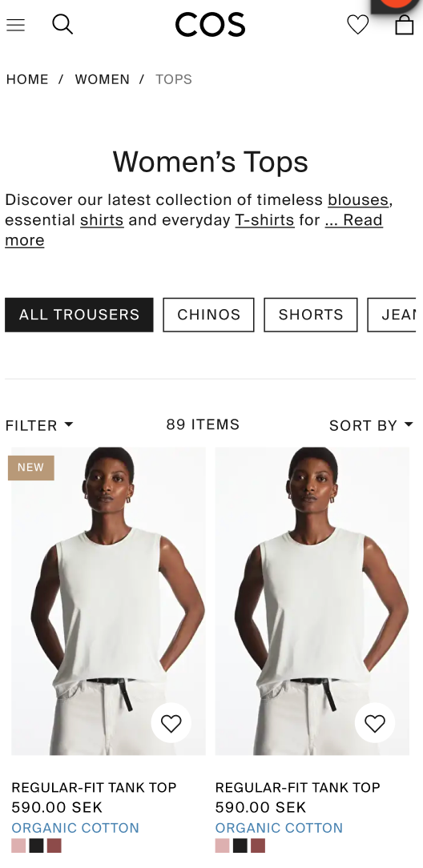
Task: Select the ALL TROUSERS category tab
Action: coord(79,315)
